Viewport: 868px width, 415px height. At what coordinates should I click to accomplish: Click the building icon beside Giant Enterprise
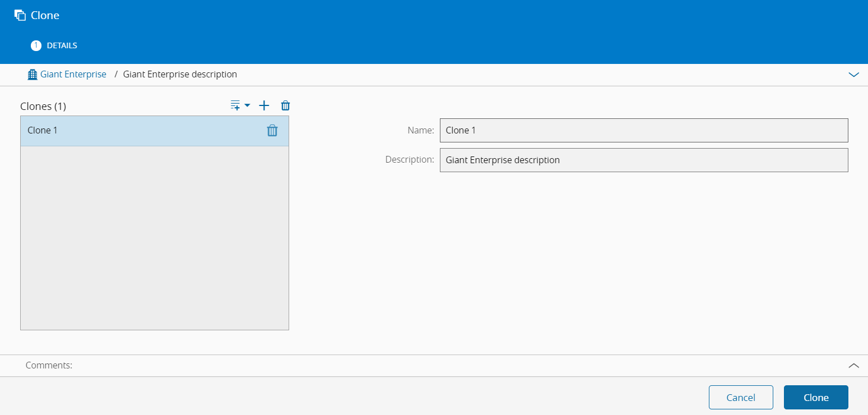click(33, 74)
